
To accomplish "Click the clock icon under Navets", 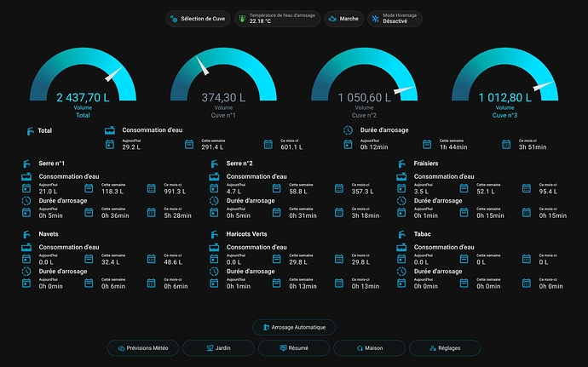I will coord(26,272).
